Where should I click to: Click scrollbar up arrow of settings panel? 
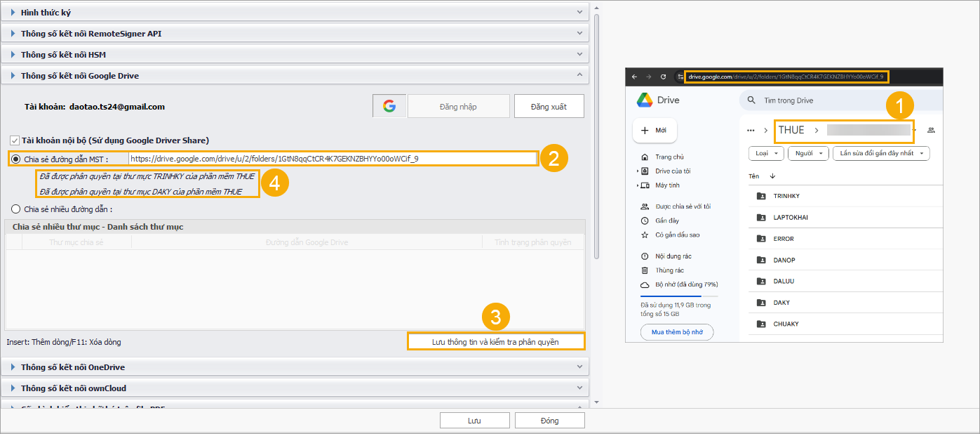coord(597,8)
